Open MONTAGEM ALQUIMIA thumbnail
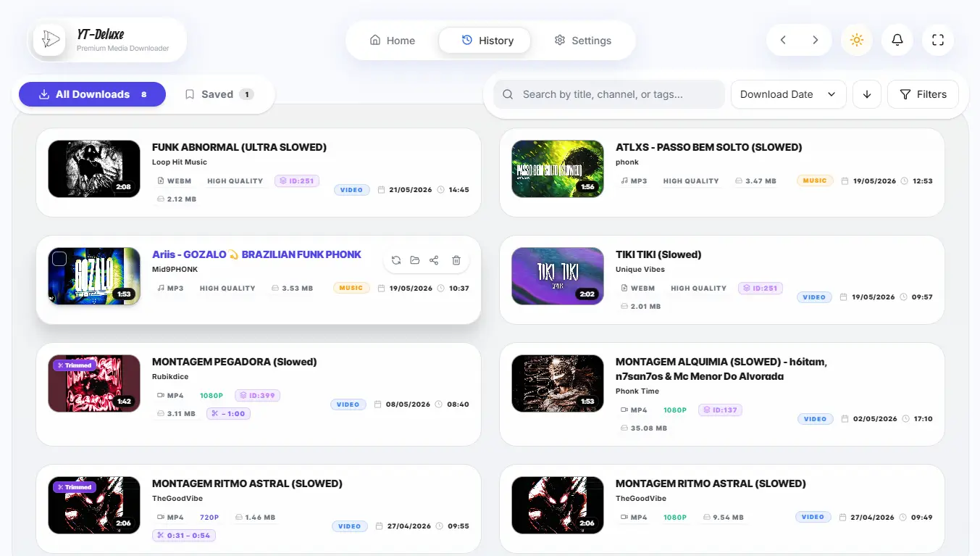The width and height of the screenshot is (980, 556). tap(558, 383)
